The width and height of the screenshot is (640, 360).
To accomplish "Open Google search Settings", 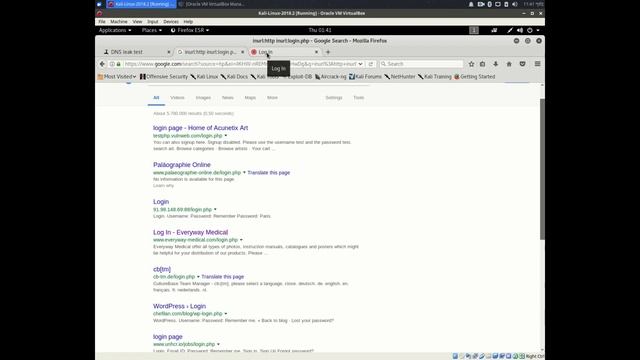I will click(x=334, y=98).
